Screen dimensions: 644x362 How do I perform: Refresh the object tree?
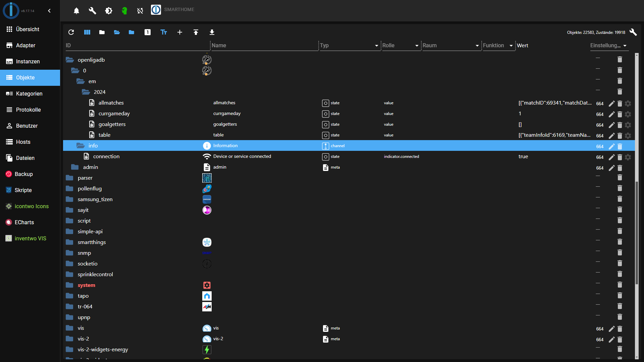pyautogui.click(x=71, y=32)
